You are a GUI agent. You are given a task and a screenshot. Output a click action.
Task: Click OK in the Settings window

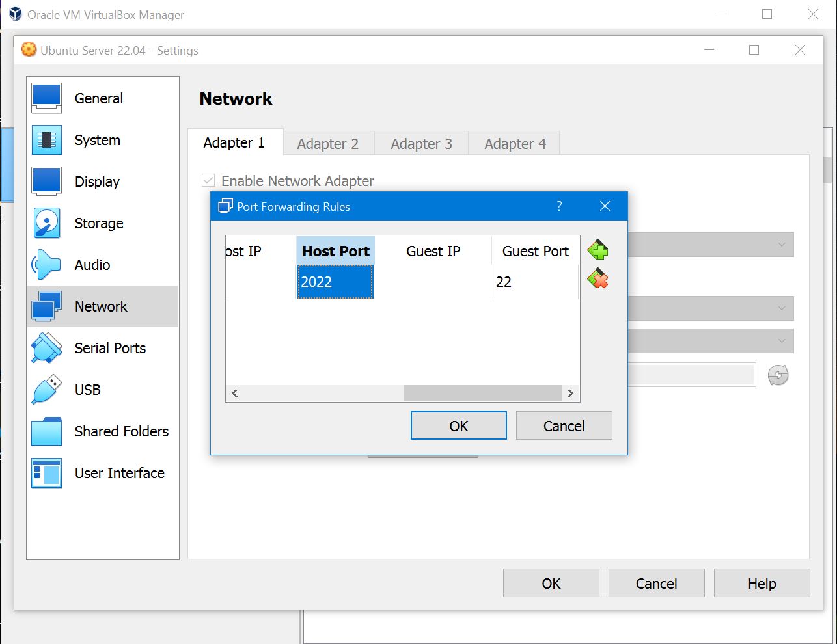551,583
